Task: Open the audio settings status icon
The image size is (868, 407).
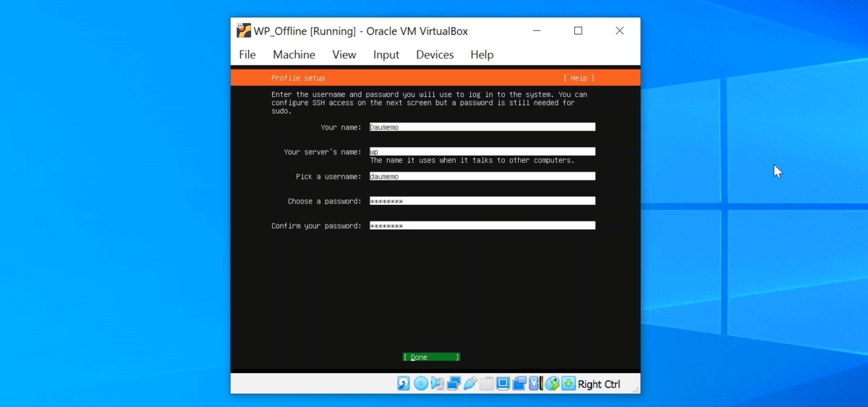Action: 438,383
